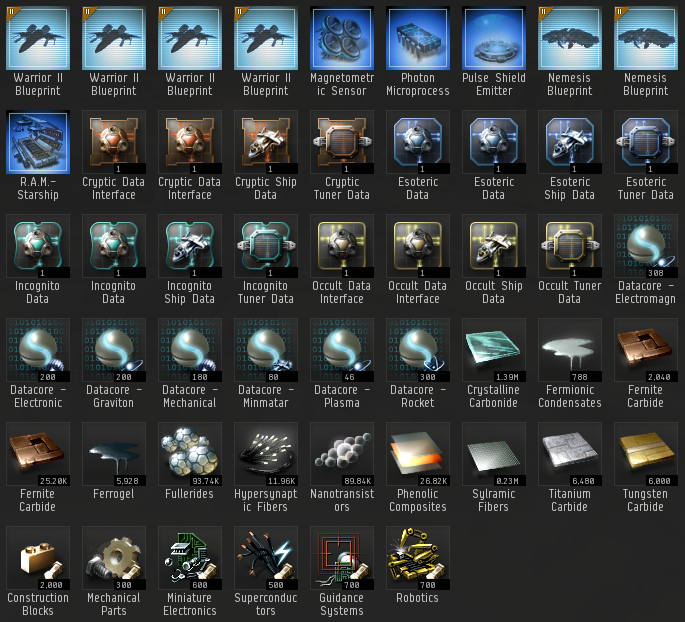Screen dimensions: 685x622
Task: Click the Photon Microprocessor icon
Action: pyautogui.click(x=418, y=38)
